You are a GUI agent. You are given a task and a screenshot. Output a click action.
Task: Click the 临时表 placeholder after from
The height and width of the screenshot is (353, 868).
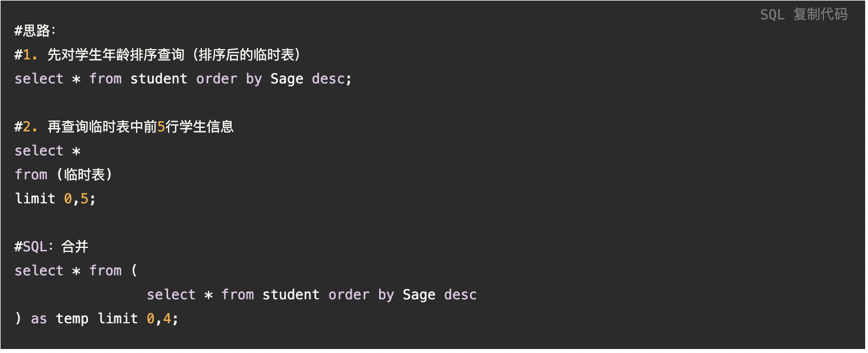click(x=85, y=175)
